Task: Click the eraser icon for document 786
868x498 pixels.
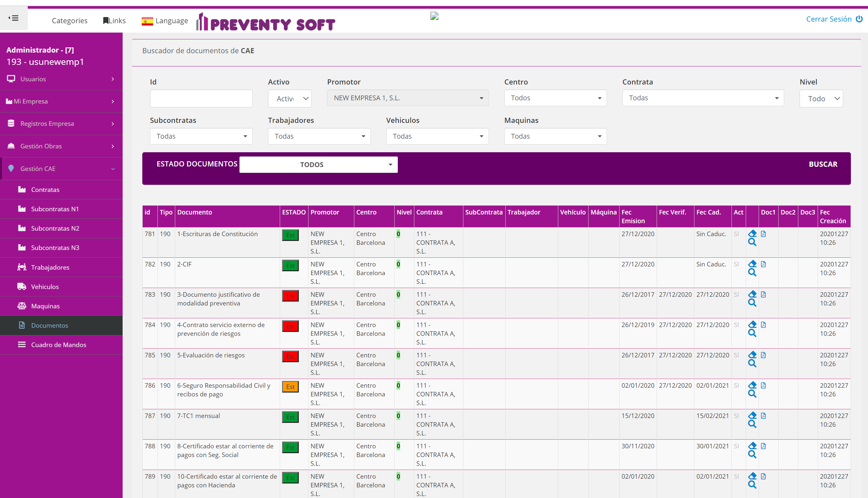Action: click(x=752, y=385)
